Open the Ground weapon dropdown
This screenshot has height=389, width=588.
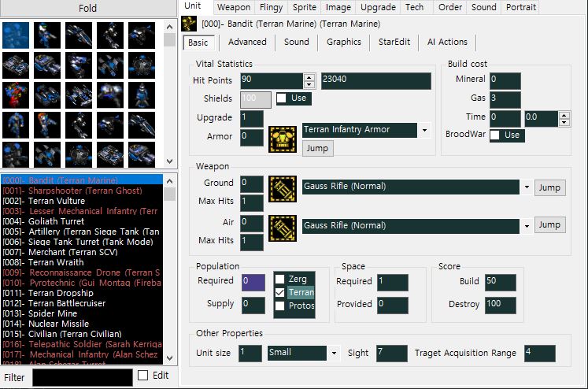(x=527, y=187)
